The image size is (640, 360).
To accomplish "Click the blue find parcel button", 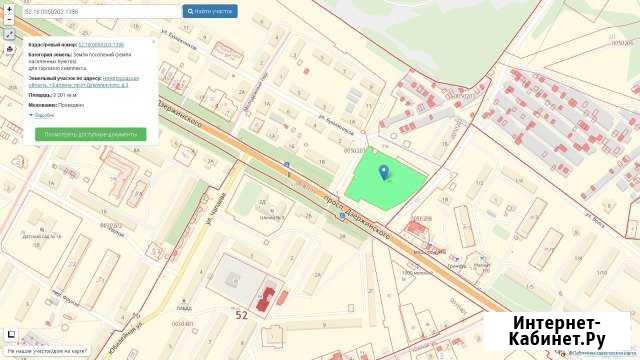I will (210, 11).
